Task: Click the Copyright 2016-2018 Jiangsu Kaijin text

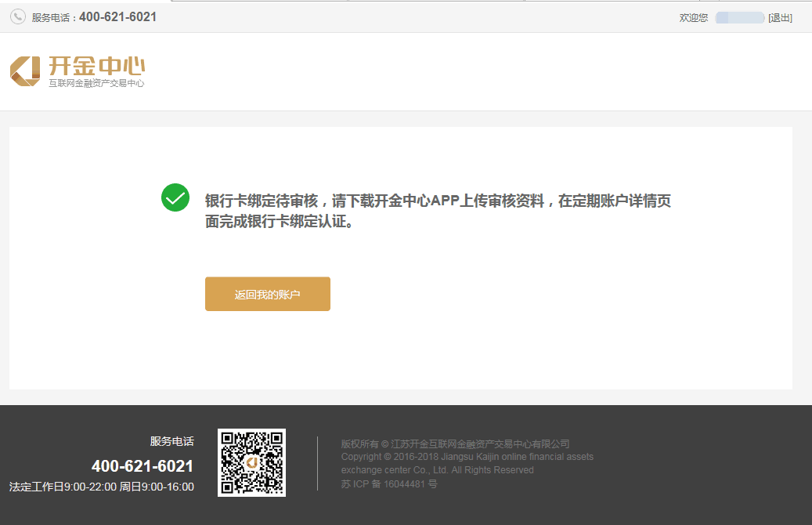Action: pyautogui.click(x=467, y=457)
